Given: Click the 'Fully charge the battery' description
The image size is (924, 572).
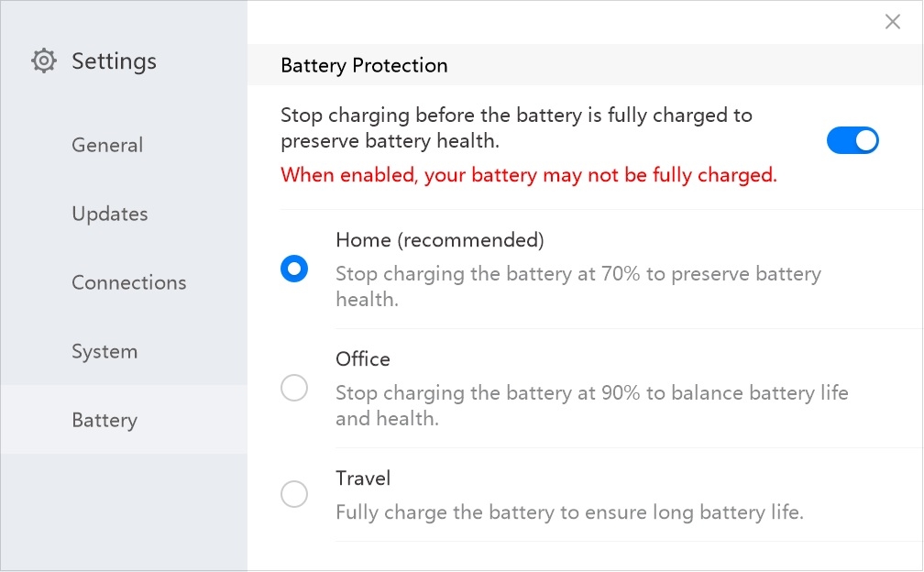Looking at the screenshot, I should coord(569,511).
